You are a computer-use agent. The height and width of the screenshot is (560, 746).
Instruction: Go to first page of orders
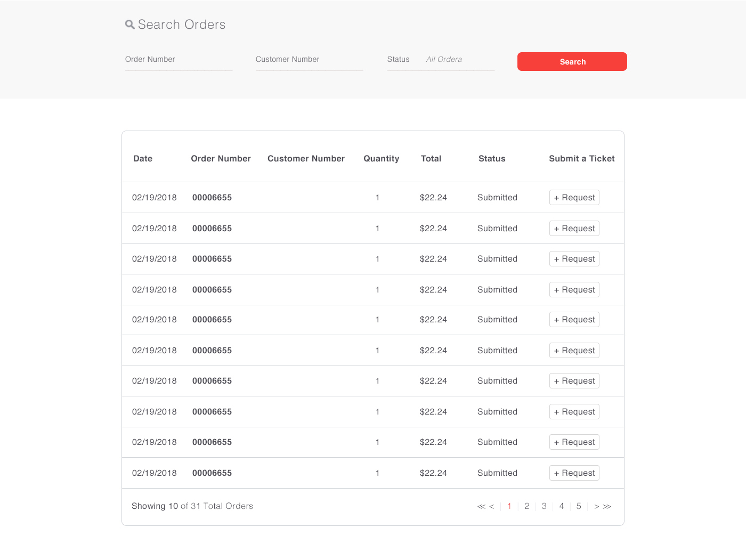[481, 507]
